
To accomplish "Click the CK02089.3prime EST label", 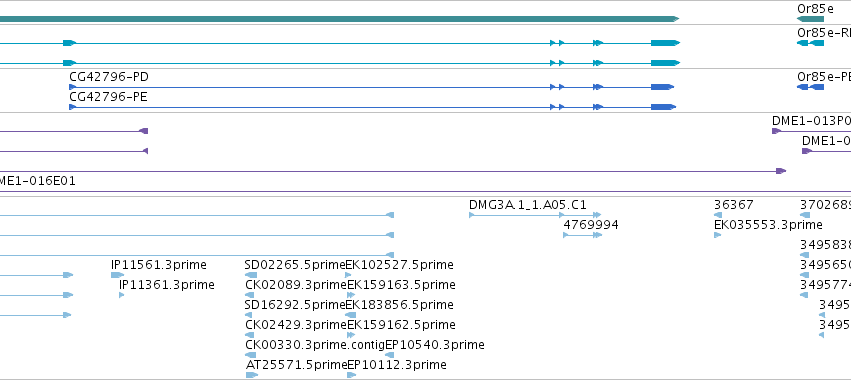I will pyautogui.click(x=296, y=285).
